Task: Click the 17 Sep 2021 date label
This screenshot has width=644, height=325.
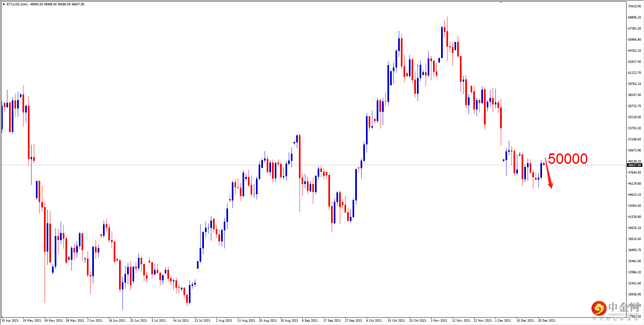Action: click(x=332, y=321)
